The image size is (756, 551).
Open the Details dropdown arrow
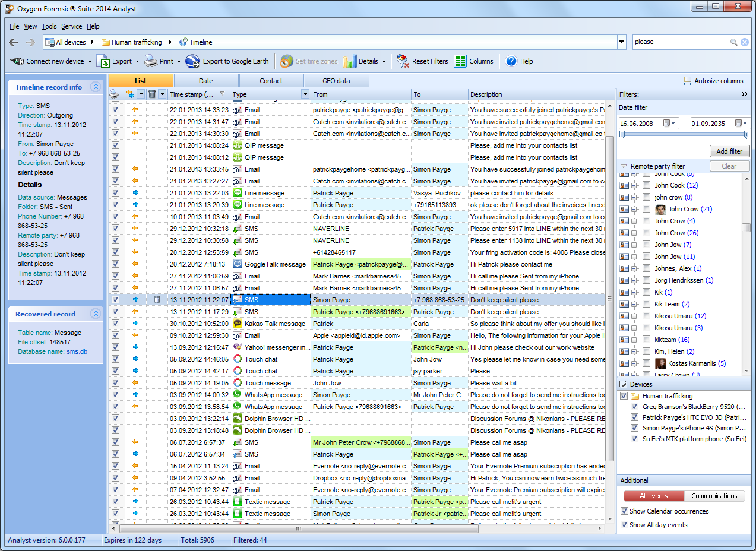(384, 61)
